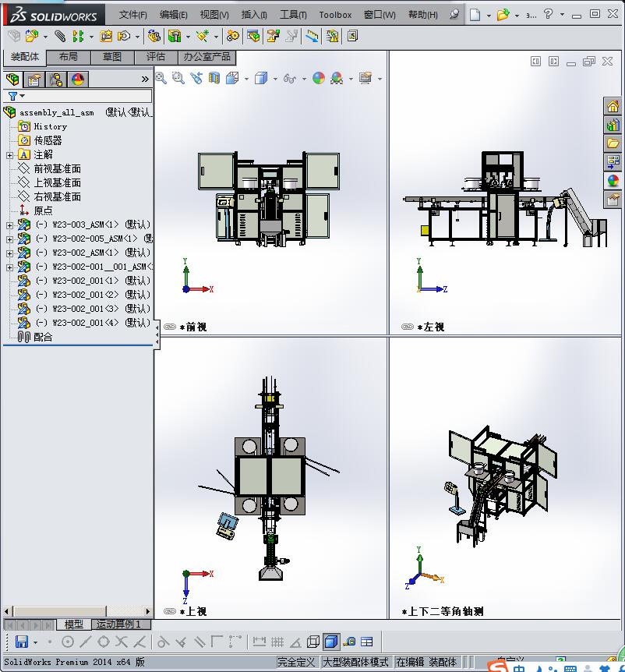This screenshot has height=672, width=625.
Task: Click the filter funnel icon in tree
Action: (x=12, y=96)
